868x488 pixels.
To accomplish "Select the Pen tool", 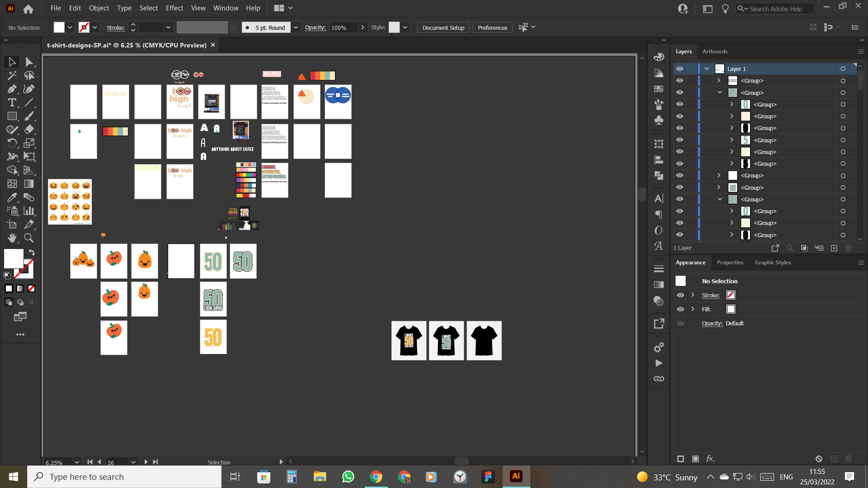I will pos(11,89).
